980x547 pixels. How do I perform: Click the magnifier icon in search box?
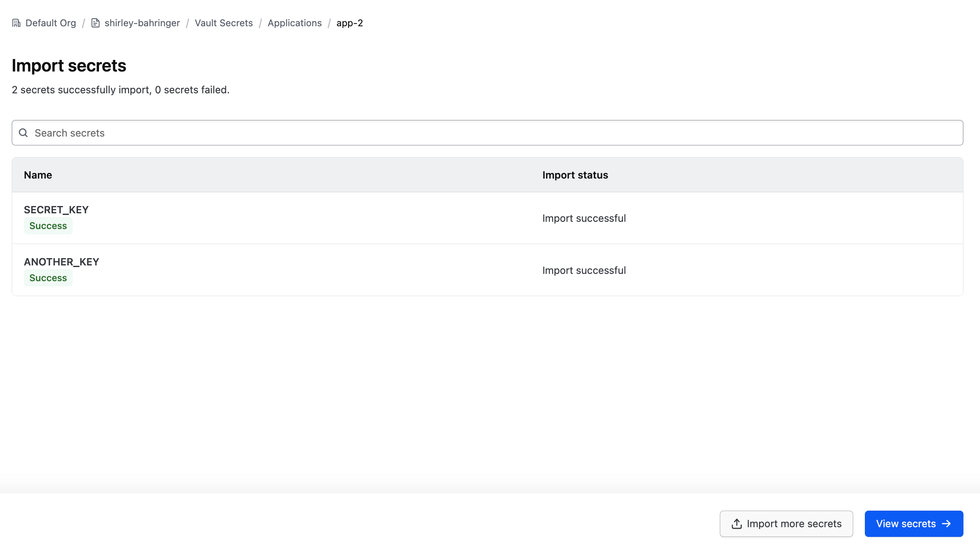pos(23,133)
